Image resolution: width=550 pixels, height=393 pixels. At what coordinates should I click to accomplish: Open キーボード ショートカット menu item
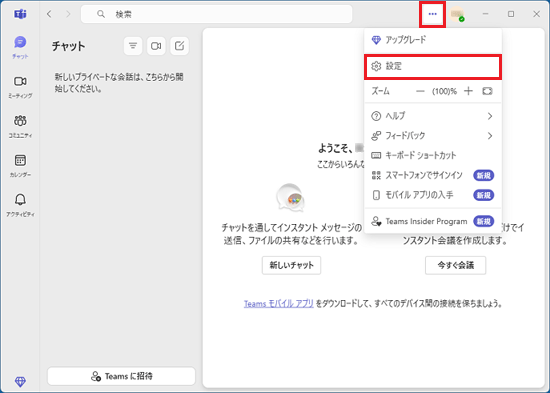[433, 155]
